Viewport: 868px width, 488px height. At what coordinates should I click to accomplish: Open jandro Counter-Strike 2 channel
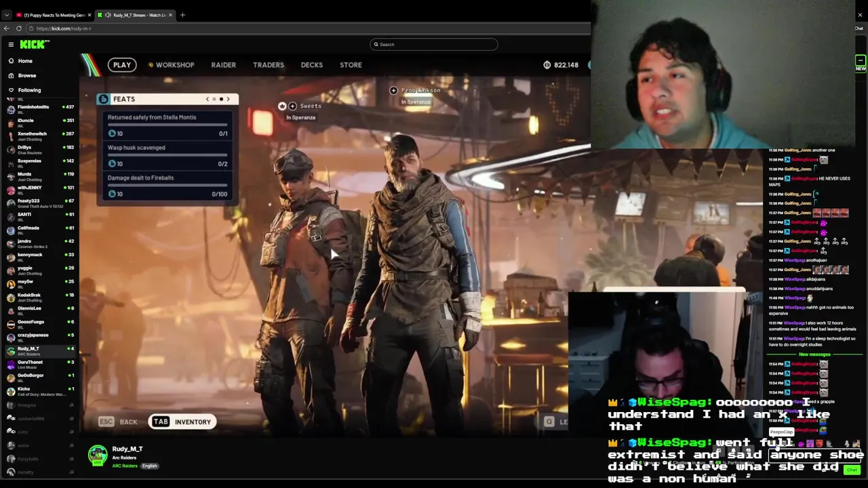pyautogui.click(x=40, y=243)
